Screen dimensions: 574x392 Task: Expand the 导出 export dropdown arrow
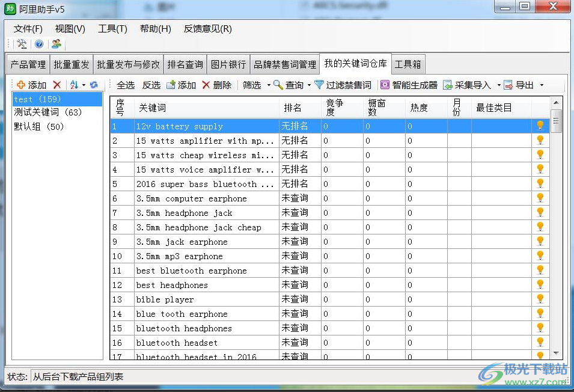(x=542, y=85)
